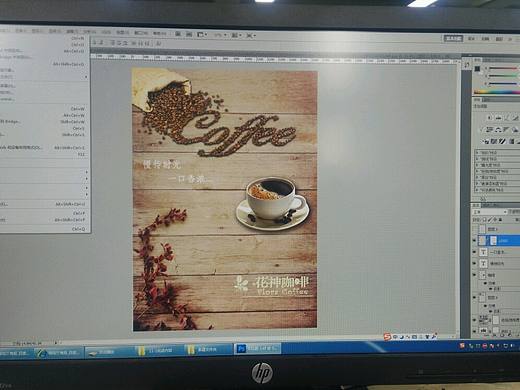Add a Gradient Map adjustment layer

click(511, 142)
